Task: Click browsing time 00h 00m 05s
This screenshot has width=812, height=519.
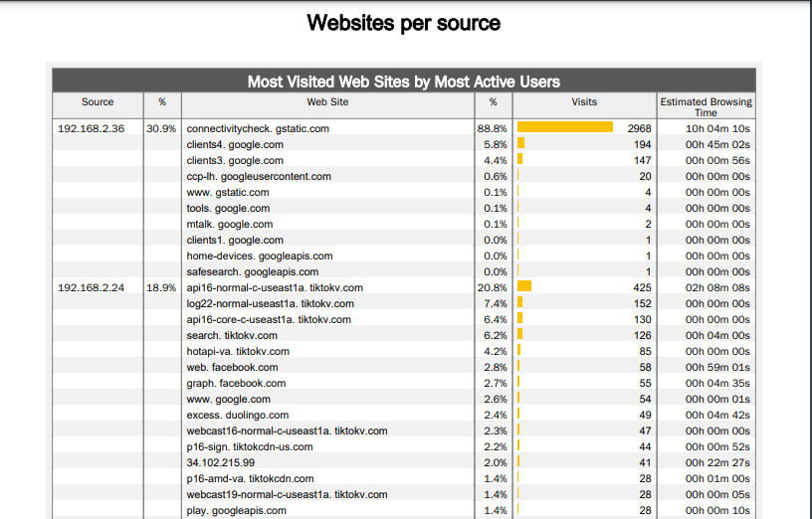Action: click(717, 495)
